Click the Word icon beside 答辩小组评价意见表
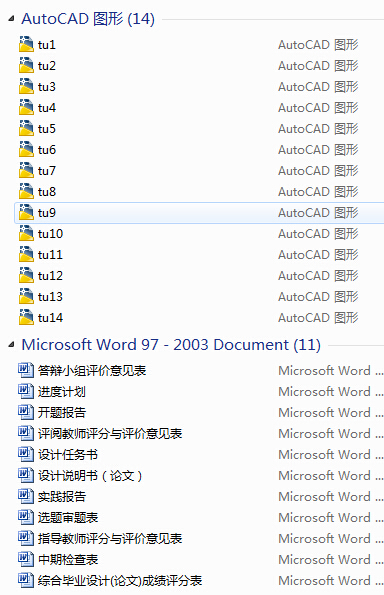 (26, 370)
